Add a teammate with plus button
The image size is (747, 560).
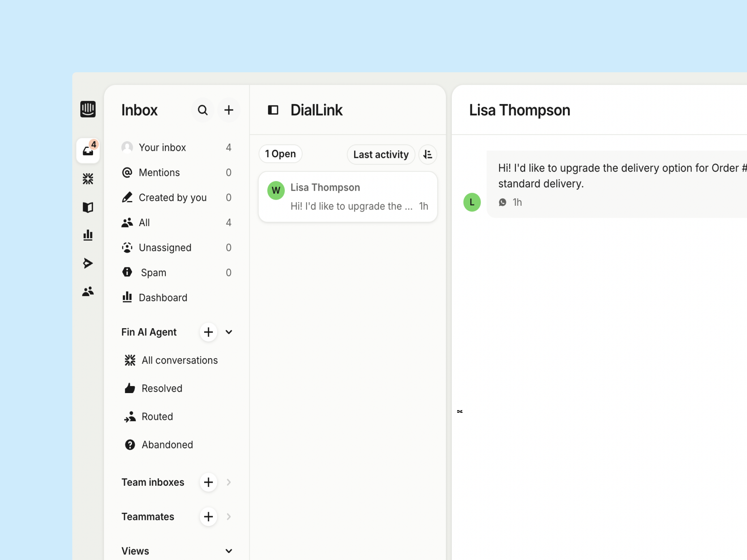pyautogui.click(x=209, y=517)
